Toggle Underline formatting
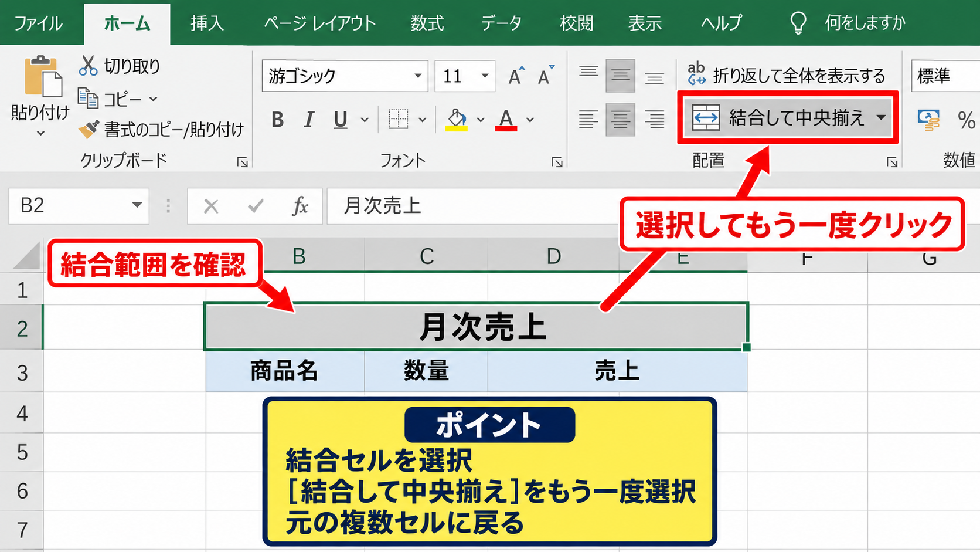 (341, 120)
